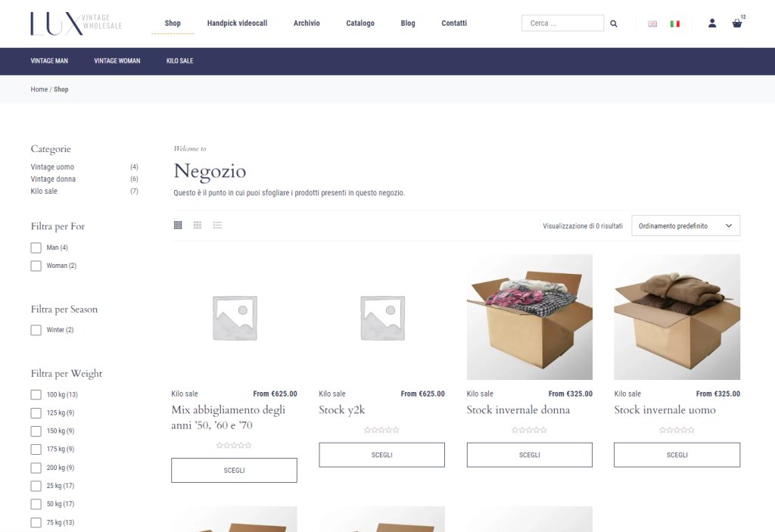This screenshot has width=775, height=532.
Task: Click SCEGLI for Stock invernale uomo
Action: point(677,455)
